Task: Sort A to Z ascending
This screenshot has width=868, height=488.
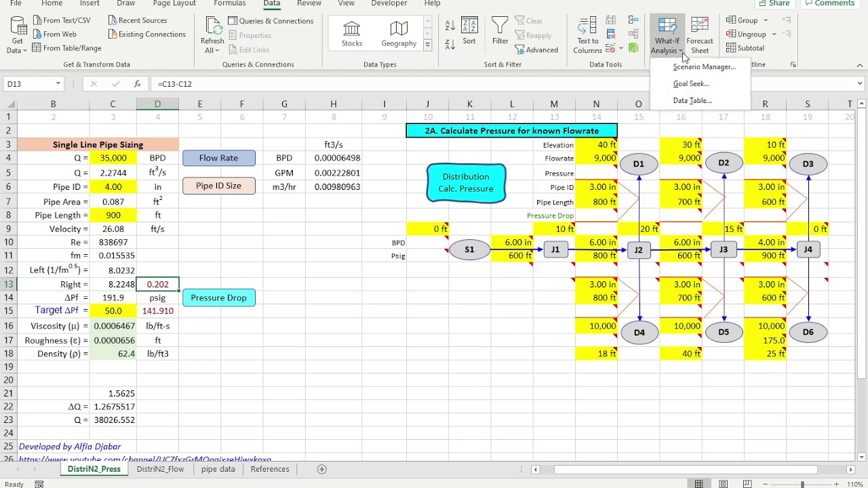Action: [x=450, y=26]
